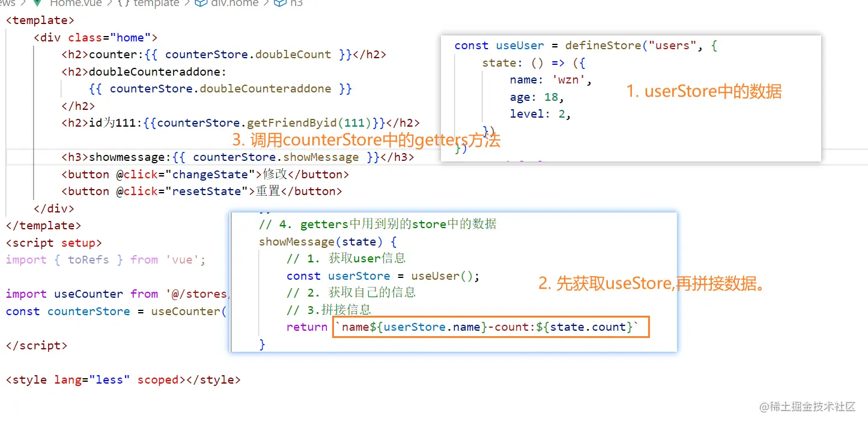Click the closing </script> tag
Viewport: 868px width, 425px height.
coord(37,346)
